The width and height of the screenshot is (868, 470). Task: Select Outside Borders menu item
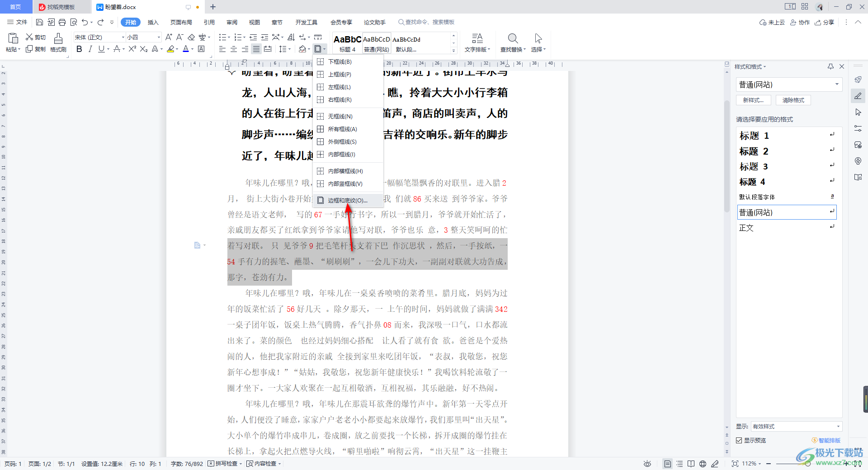coord(348,141)
